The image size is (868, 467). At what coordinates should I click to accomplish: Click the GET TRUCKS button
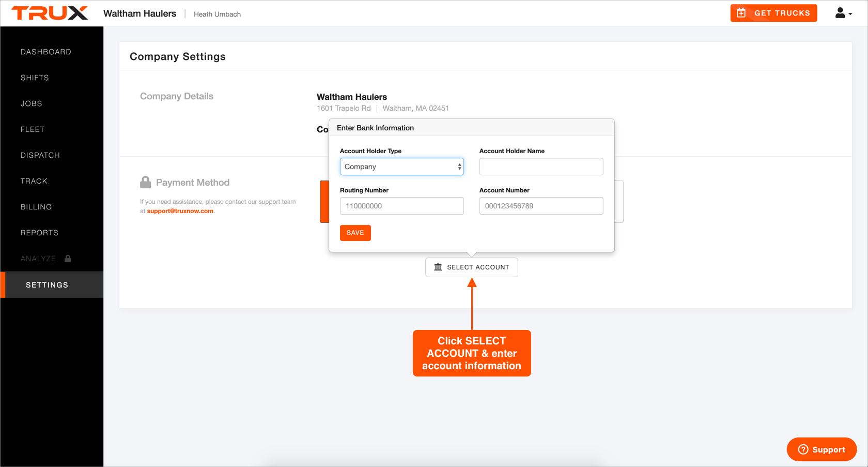click(x=773, y=13)
